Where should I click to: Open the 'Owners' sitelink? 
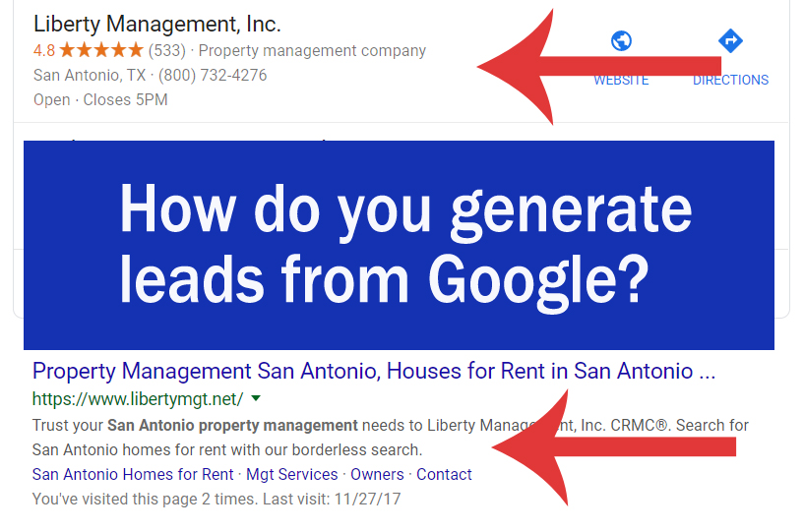tap(377, 475)
